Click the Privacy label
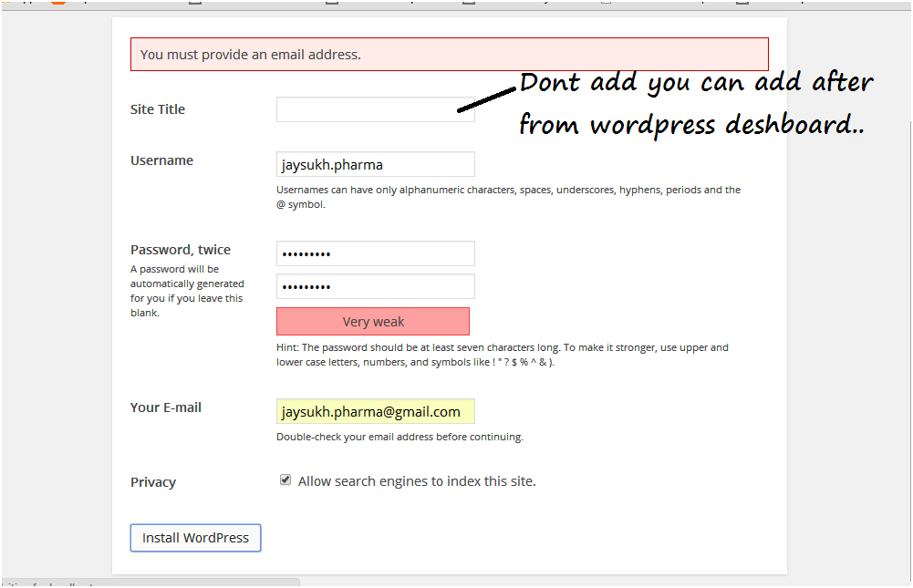913x588 pixels. (x=153, y=482)
